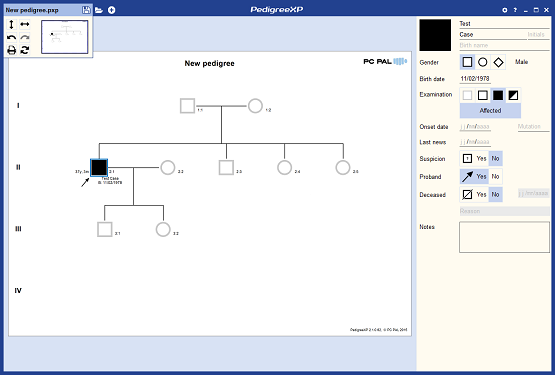The width and height of the screenshot is (555, 375).
Task: Set Proband to No
Action: tap(495, 176)
